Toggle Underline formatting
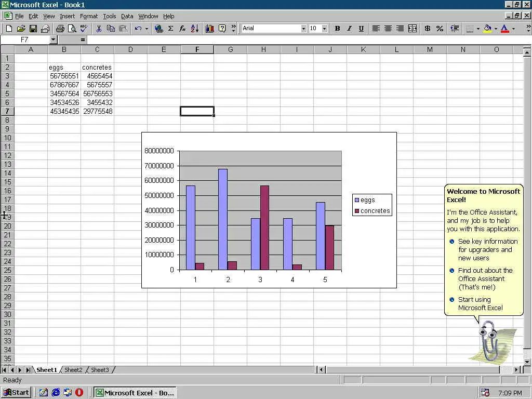 [x=361, y=29]
